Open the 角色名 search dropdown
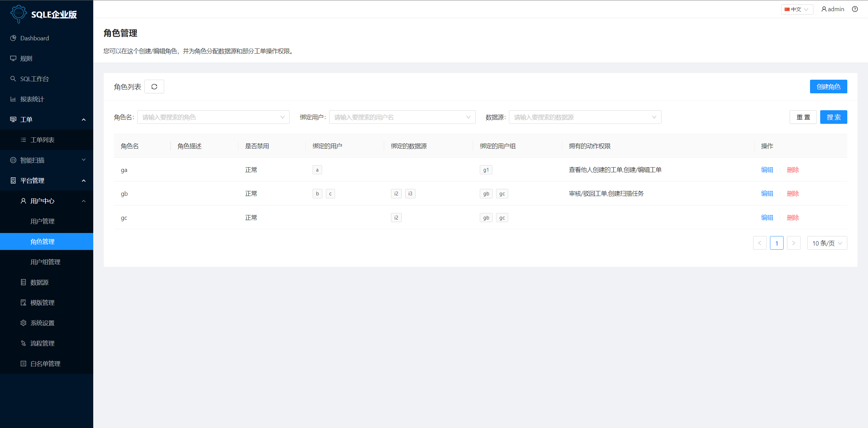This screenshot has height=428, width=868. 213,117
